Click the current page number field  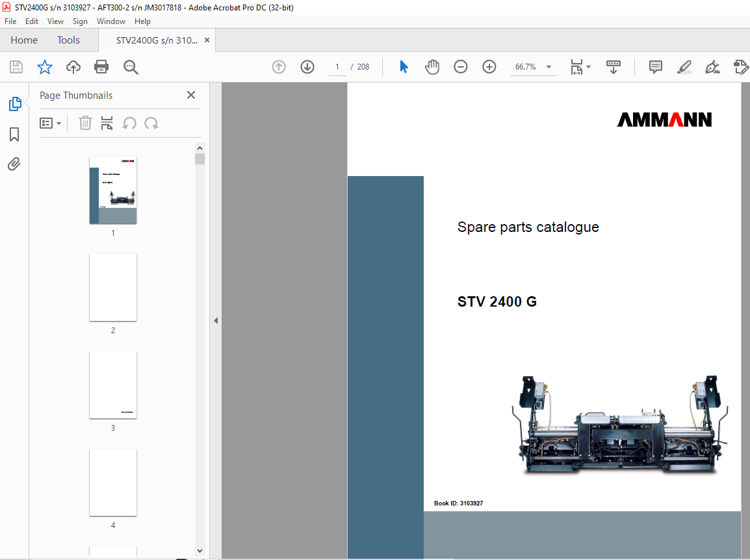(337, 67)
